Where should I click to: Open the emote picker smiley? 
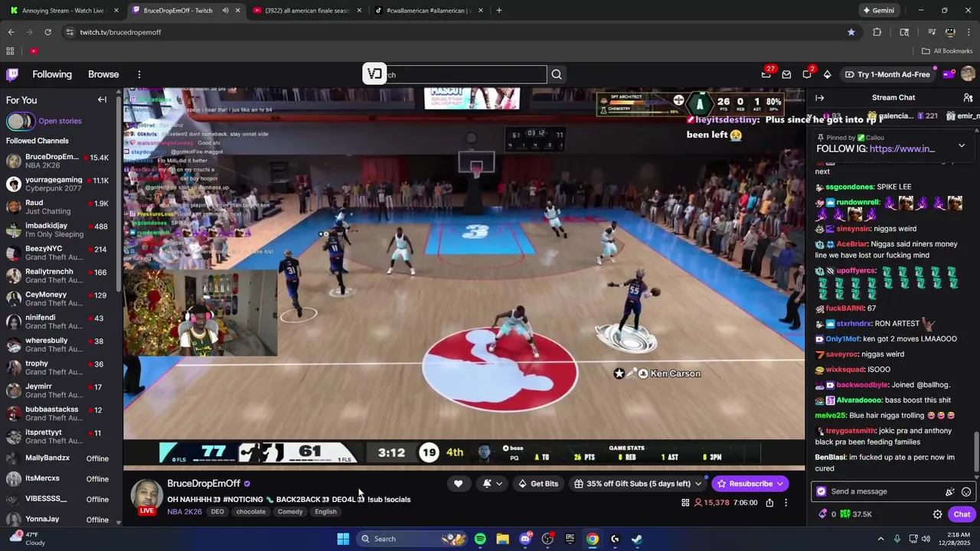[x=966, y=492]
